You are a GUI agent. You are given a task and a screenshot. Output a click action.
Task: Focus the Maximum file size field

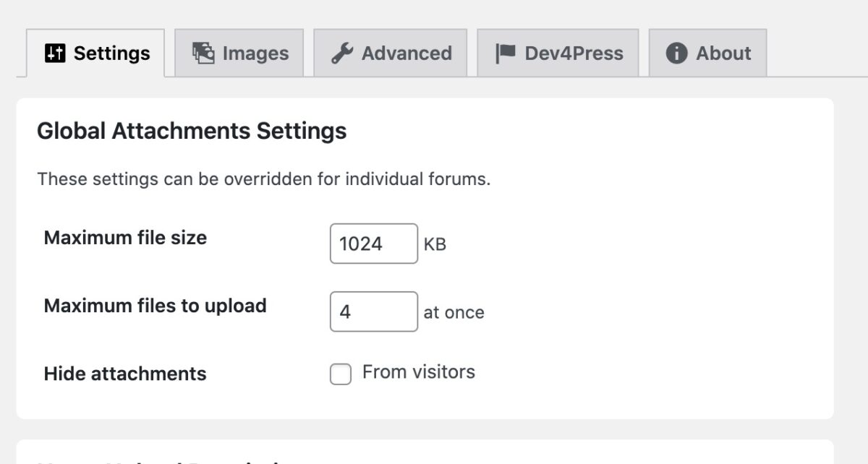(374, 244)
